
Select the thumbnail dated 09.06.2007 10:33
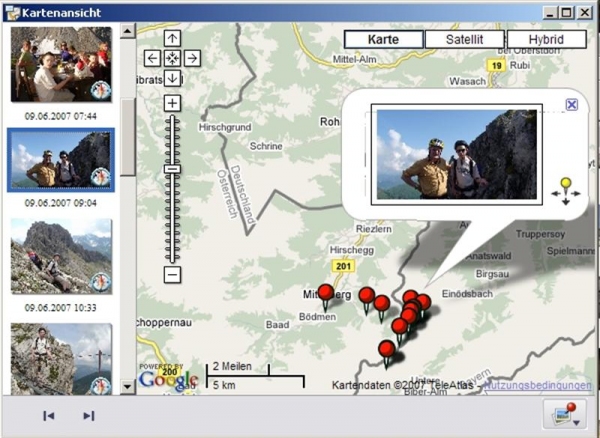61,255
